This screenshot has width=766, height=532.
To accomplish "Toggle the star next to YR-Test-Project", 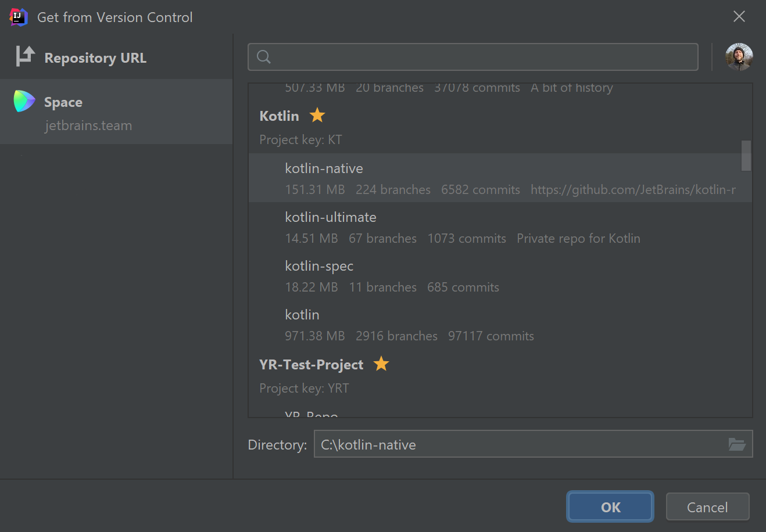I will [381, 364].
